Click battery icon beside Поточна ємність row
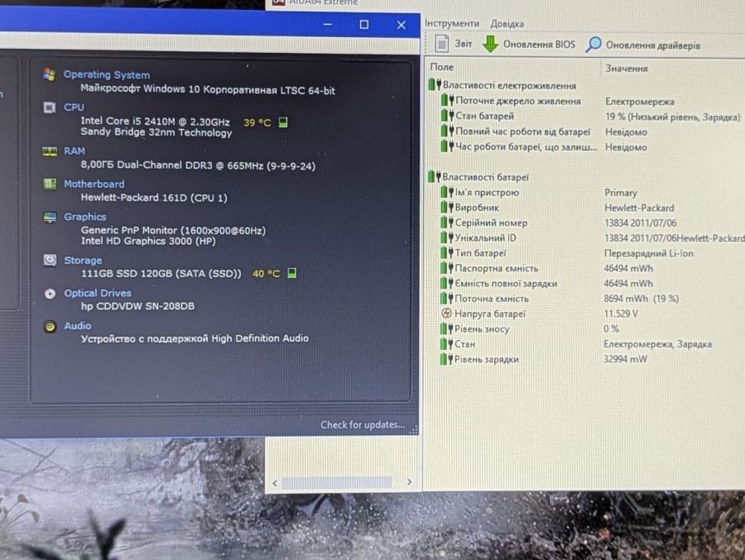Viewport: 745px width, 560px height. (447, 299)
